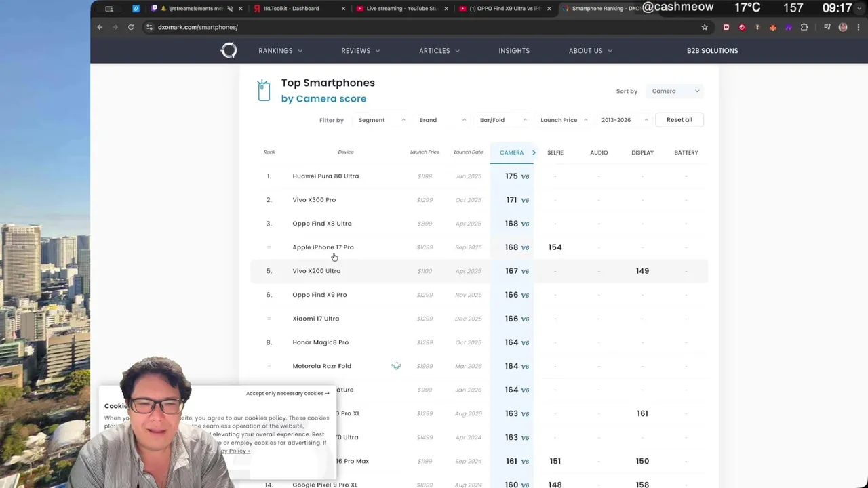Select the DISPLAY score column tab
Screen dimensions: 868x488
click(642, 152)
